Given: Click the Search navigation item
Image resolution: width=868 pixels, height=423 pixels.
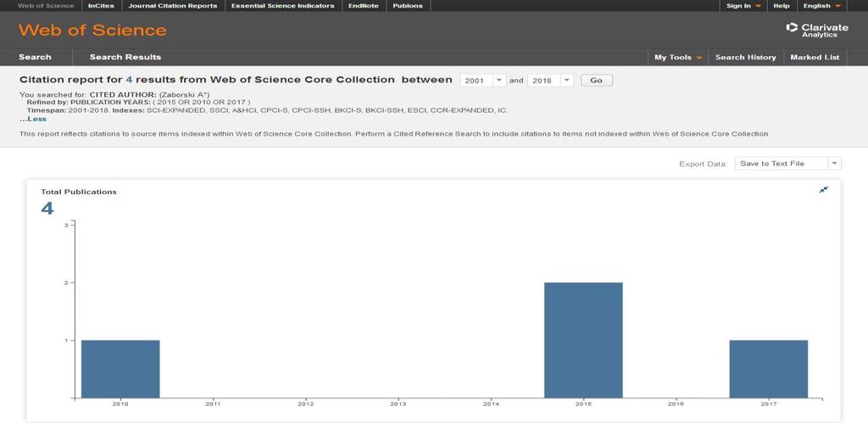Looking at the screenshot, I should pyautogui.click(x=35, y=57).
